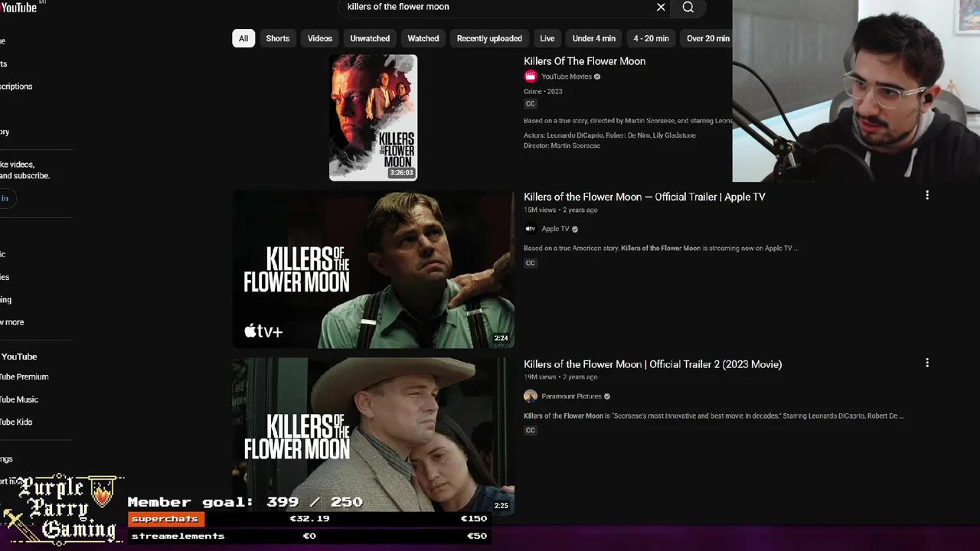Click the Paramount Pictures verified badge
980x551 pixels.
point(607,396)
